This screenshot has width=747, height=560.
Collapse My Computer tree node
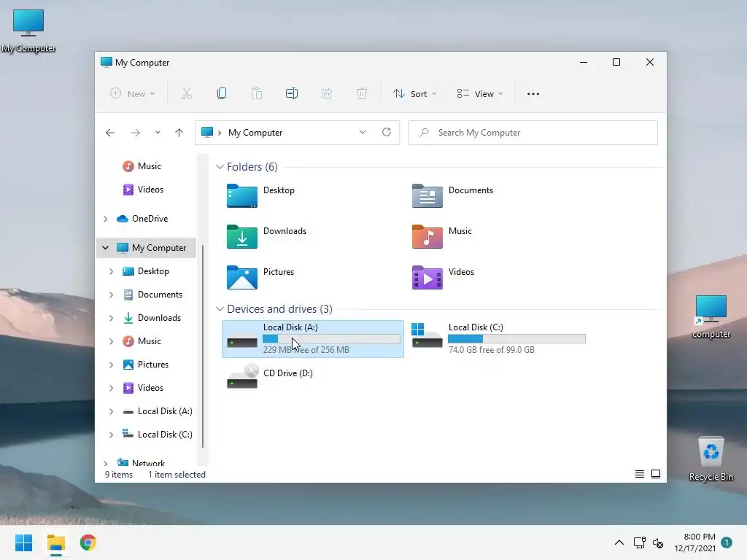[x=106, y=248]
